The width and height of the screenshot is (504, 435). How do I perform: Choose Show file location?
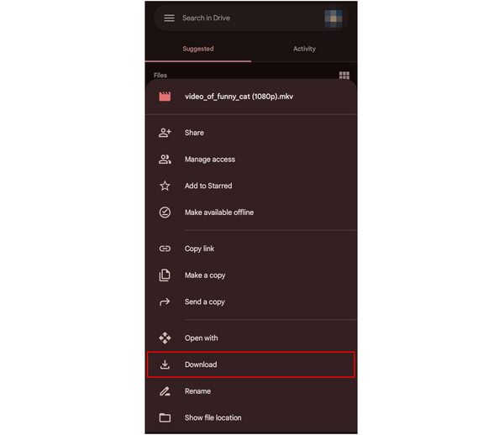pyautogui.click(x=251, y=417)
